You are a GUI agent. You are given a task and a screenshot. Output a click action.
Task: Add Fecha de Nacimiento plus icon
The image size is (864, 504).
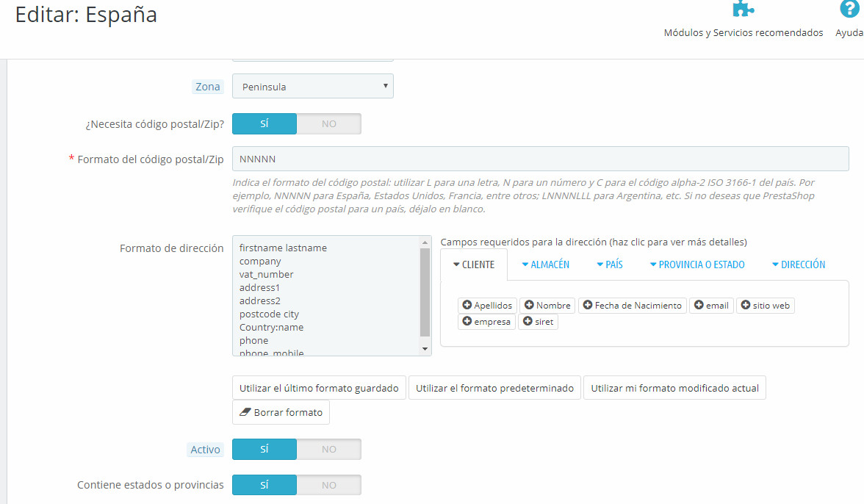point(588,305)
